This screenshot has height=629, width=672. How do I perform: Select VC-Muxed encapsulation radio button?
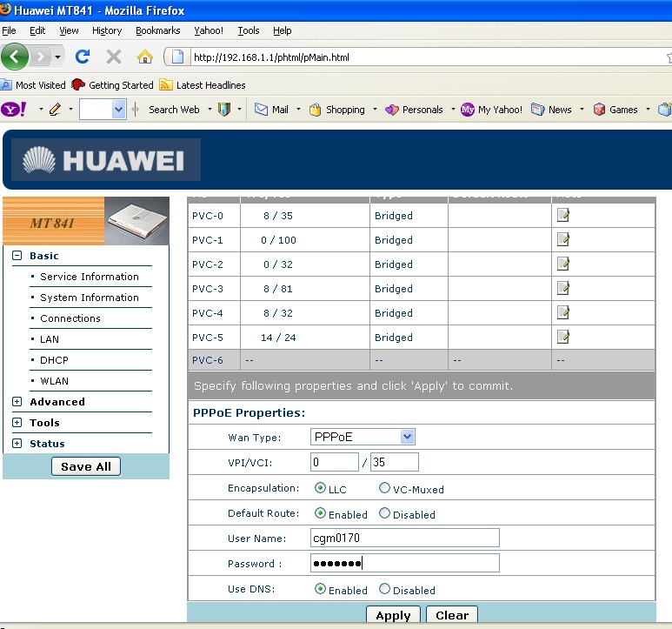384,487
